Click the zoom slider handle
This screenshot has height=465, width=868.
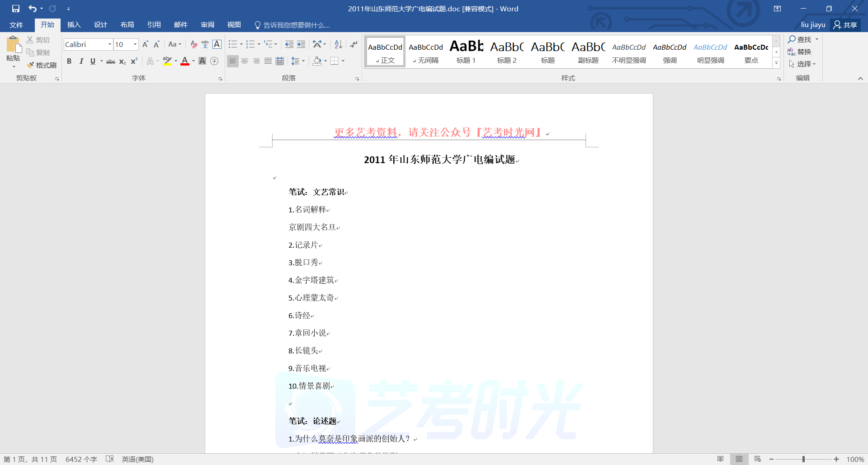[x=803, y=459]
